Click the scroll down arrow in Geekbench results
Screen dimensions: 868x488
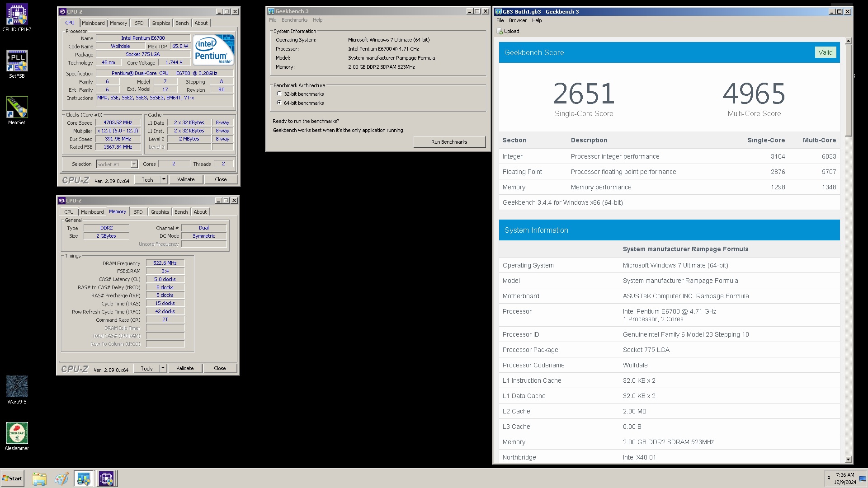click(849, 460)
